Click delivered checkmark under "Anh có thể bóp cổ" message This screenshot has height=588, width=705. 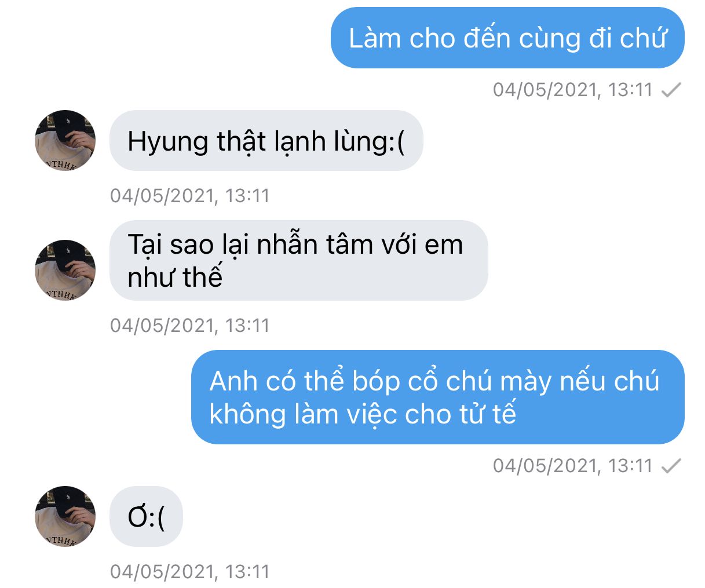point(671,466)
